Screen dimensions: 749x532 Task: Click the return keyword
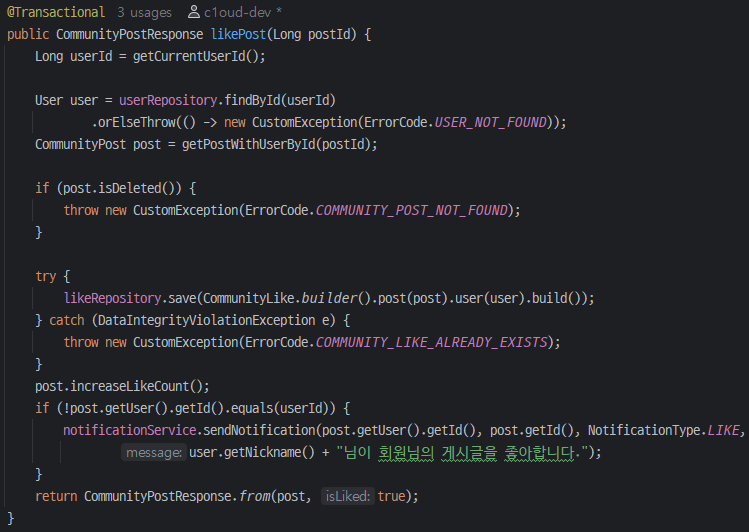(x=56, y=496)
